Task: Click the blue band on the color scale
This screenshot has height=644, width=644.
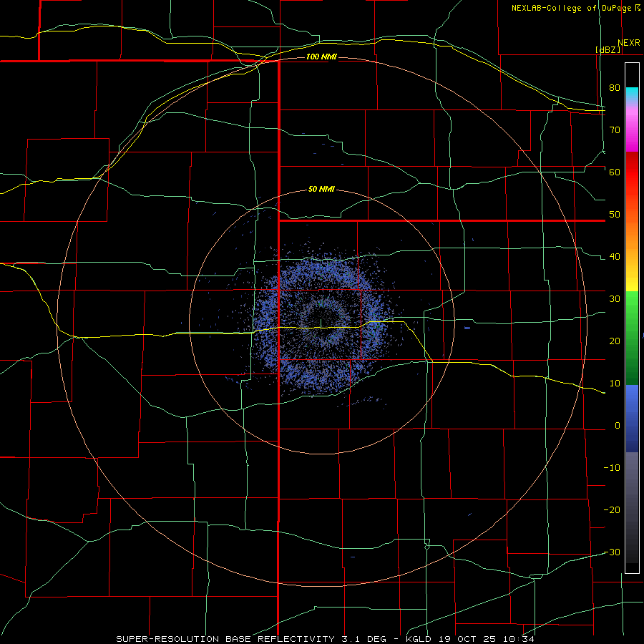Action: point(632,417)
